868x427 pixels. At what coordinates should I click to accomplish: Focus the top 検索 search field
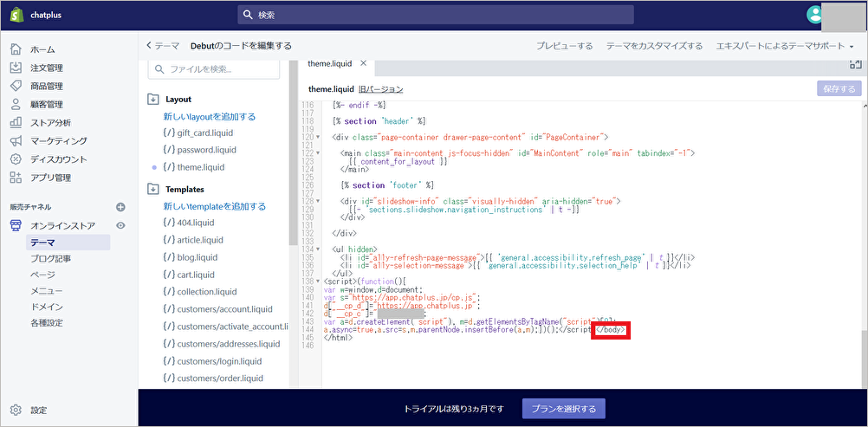pyautogui.click(x=436, y=15)
